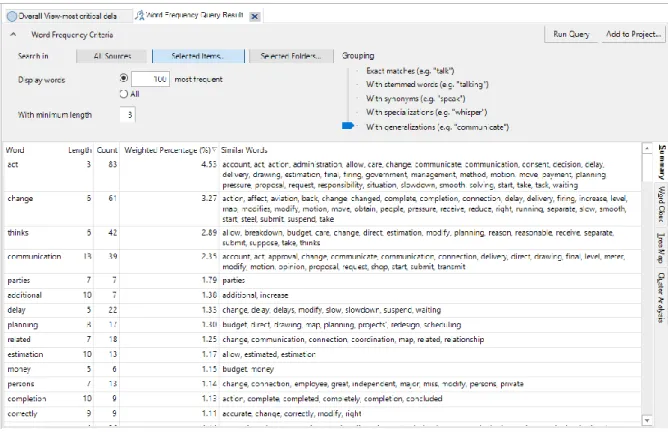Viewport: 668px width, 432px height.
Task: Click the most frequent words number field
Action: pos(150,79)
